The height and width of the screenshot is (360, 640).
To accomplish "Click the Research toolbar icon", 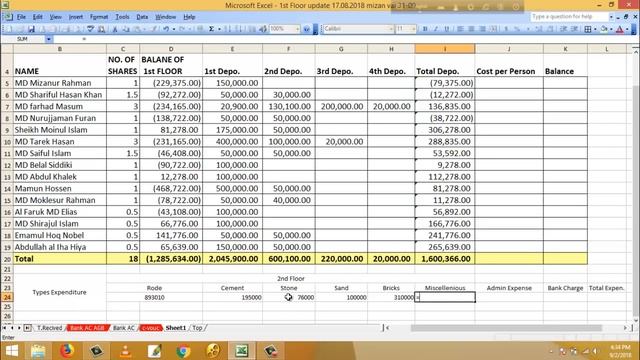I will coord(101,29).
